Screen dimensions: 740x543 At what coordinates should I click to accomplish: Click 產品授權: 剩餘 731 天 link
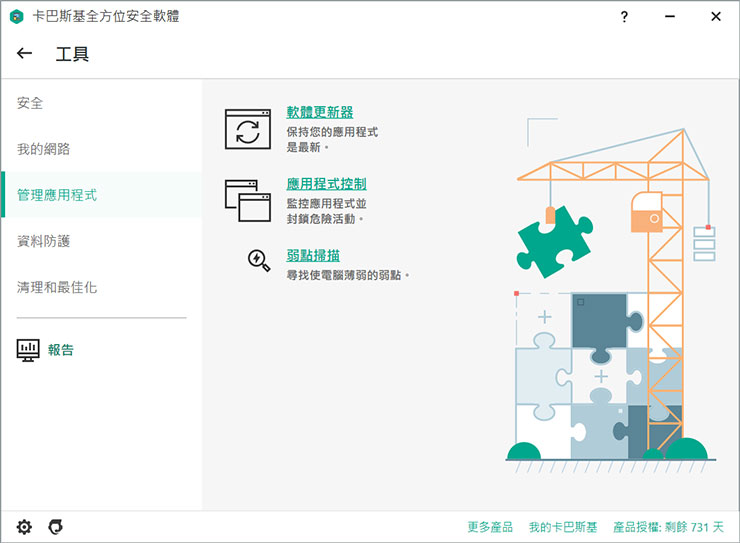[668, 527]
